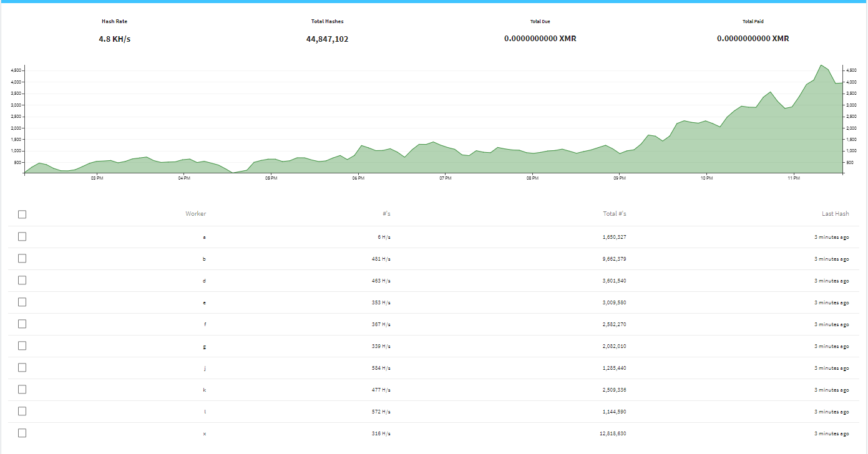Enable the checkbox for worker e
The width and height of the screenshot is (868, 454).
(x=22, y=302)
